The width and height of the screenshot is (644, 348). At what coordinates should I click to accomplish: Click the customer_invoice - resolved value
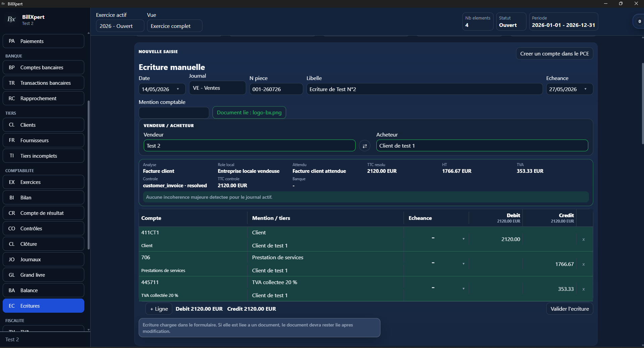click(175, 186)
